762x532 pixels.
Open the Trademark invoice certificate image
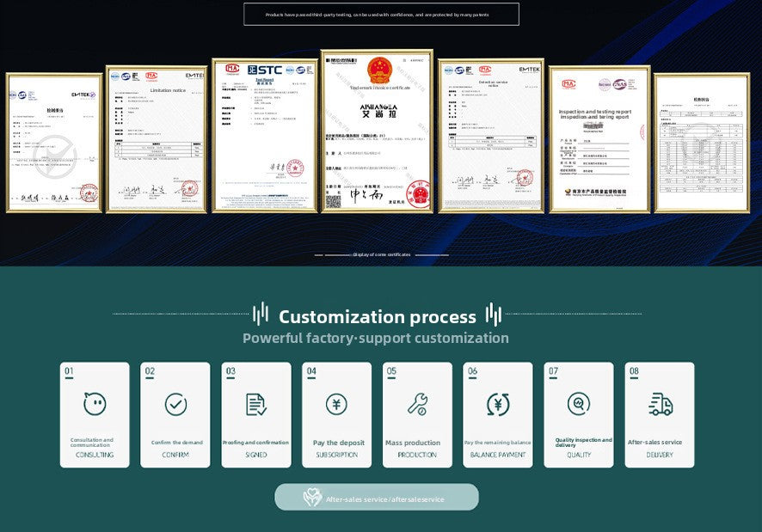tap(377, 131)
